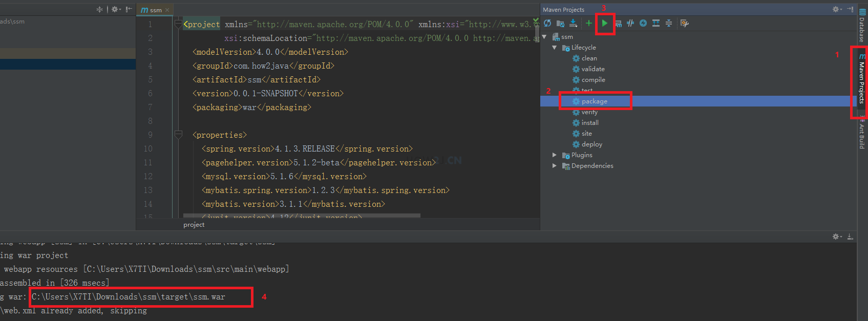Collapse all nodes in Maven tree
The image size is (868, 321).
tap(669, 23)
